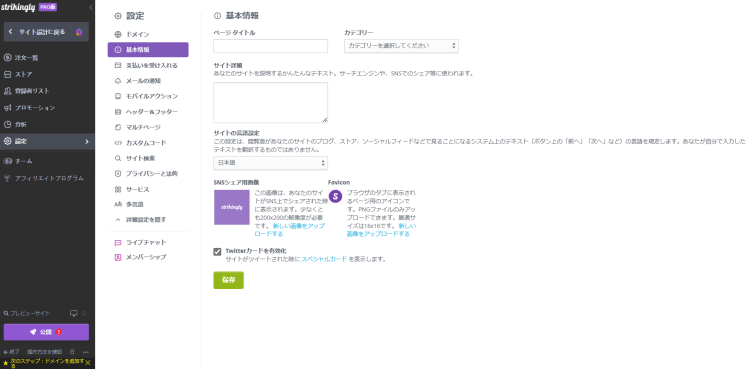Go back via サイト設計に戻る button
Viewport: 750px width, 369px height.
click(x=46, y=32)
